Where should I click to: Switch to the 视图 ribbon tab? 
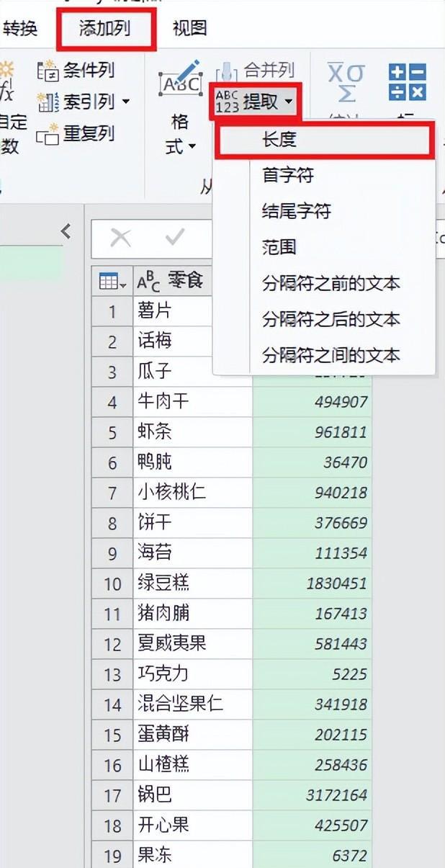[x=189, y=29]
